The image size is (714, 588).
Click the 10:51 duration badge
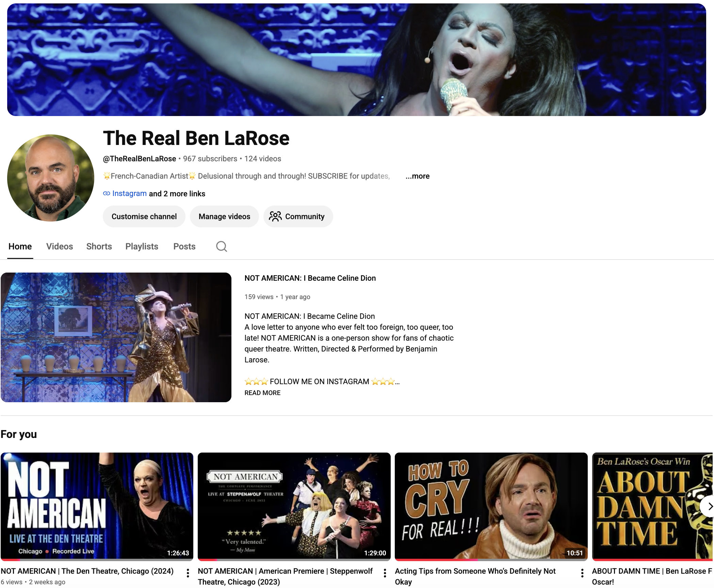574,553
